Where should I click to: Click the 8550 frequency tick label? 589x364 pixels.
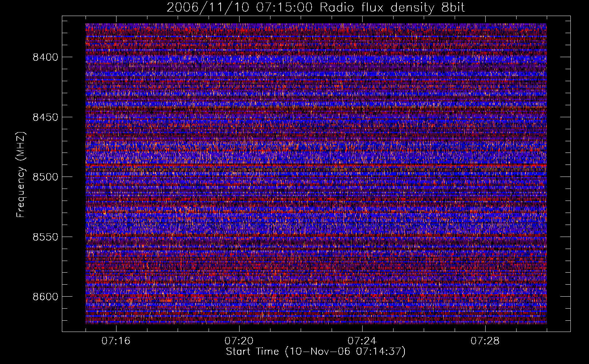pos(45,237)
